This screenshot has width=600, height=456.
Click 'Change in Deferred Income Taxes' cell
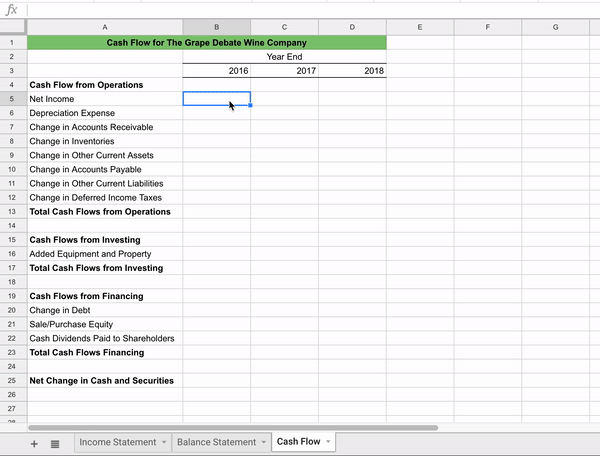[105, 197]
